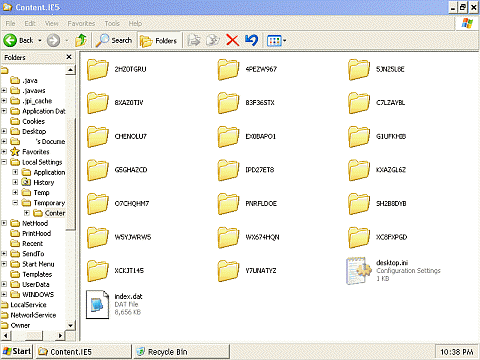Select the XCKJT145 folder
This screenshot has width=480, height=360.
[115, 271]
